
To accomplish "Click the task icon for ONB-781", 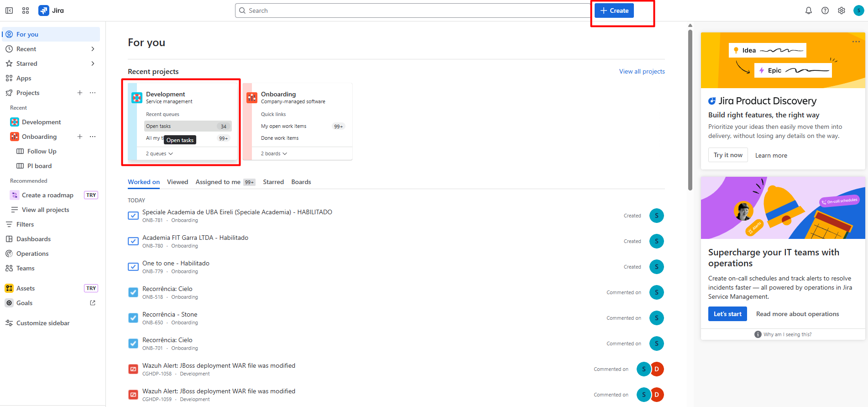I will pos(133,216).
